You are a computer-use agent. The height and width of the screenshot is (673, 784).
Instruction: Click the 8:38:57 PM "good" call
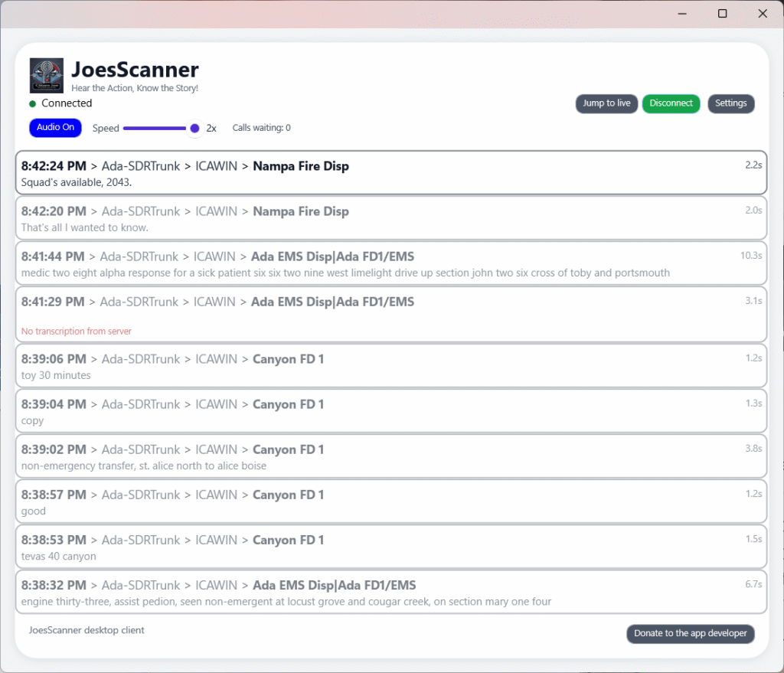390,501
